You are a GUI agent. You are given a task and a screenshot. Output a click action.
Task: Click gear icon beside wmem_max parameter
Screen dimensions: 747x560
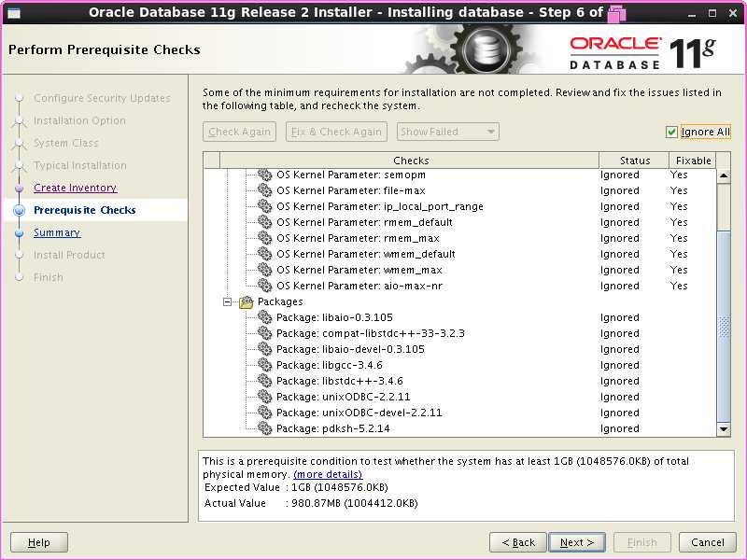(x=264, y=270)
